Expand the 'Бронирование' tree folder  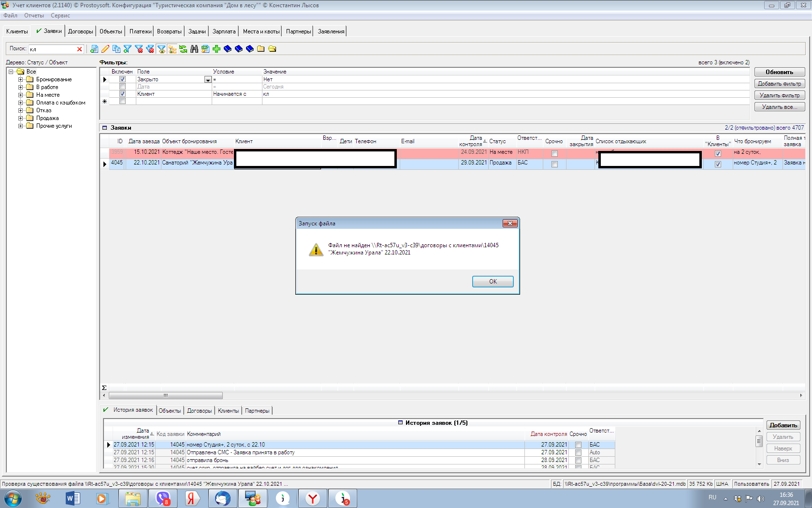click(x=21, y=79)
